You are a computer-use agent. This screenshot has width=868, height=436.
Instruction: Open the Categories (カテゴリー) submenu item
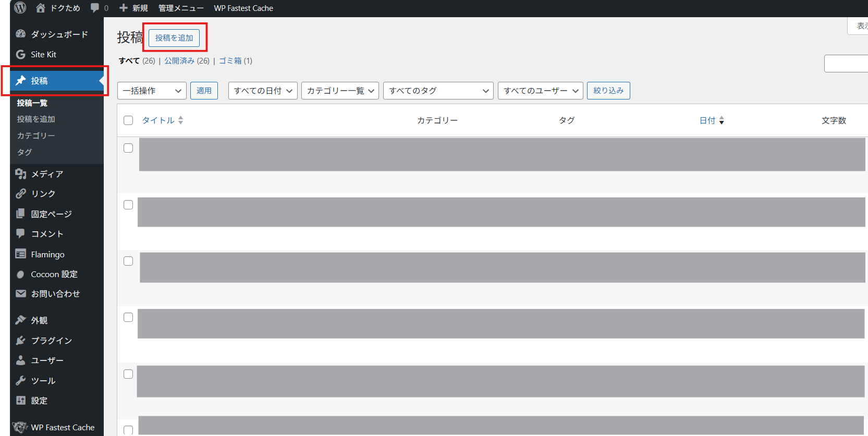(x=35, y=135)
